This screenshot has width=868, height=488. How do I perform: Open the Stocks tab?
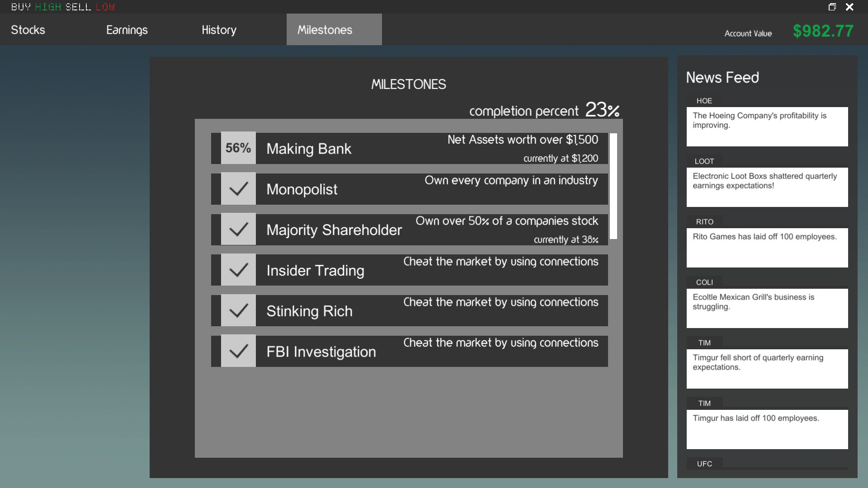tap(28, 30)
